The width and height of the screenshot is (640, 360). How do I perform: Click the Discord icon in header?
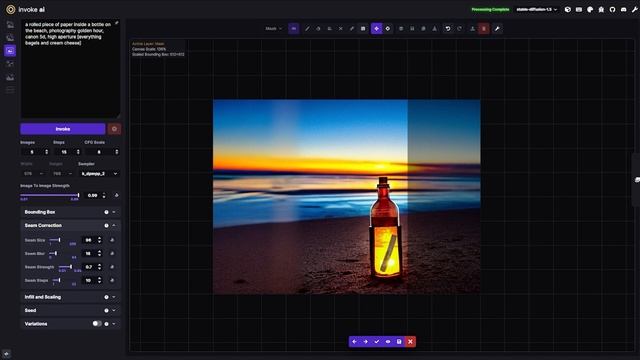(623, 9)
